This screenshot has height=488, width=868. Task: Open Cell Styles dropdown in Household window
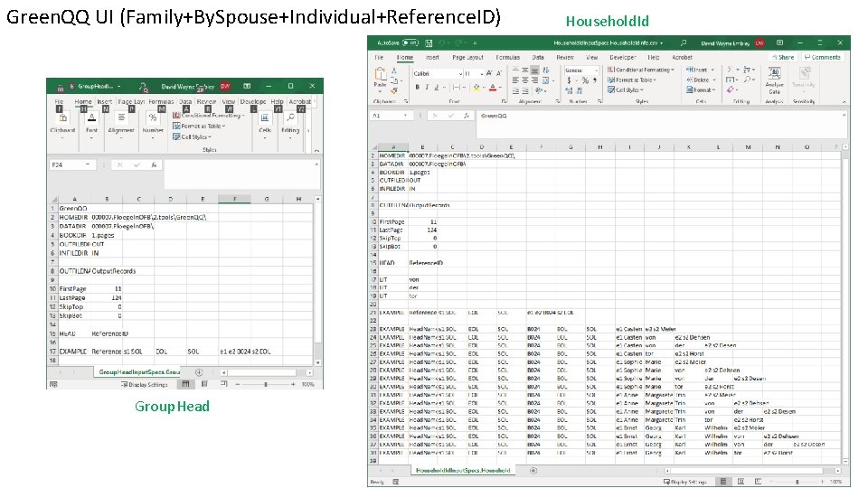[626, 89]
